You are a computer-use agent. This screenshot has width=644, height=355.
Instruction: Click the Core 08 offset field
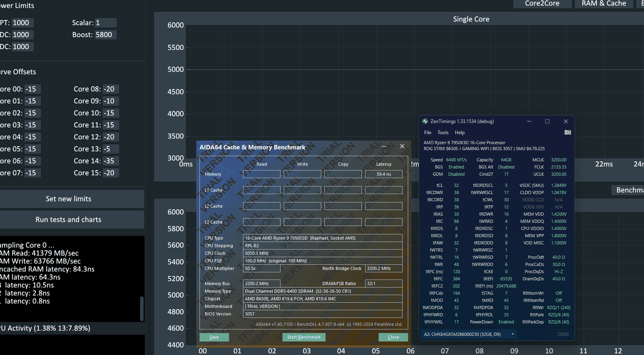[111, 89]
